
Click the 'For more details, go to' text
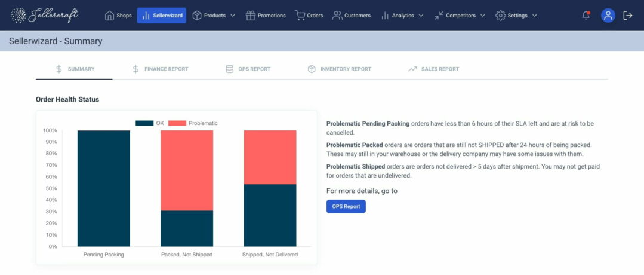point(362,191)
